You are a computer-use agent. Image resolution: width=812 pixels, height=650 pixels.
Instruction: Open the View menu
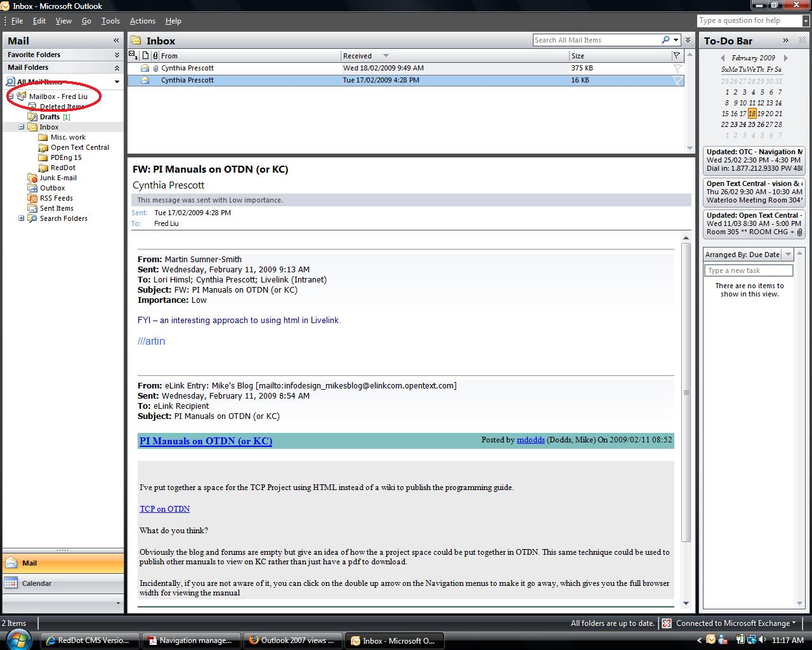[63, 21]
